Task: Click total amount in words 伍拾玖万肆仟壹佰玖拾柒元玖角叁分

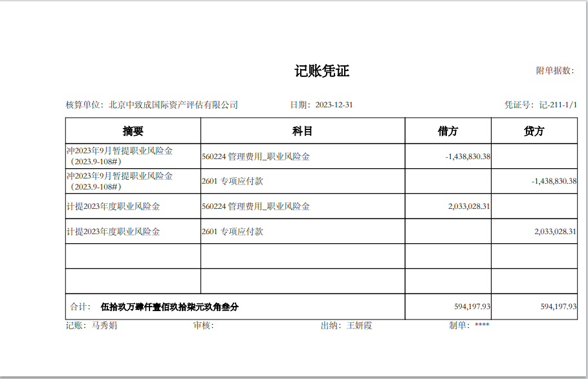Action: [169, 307]
